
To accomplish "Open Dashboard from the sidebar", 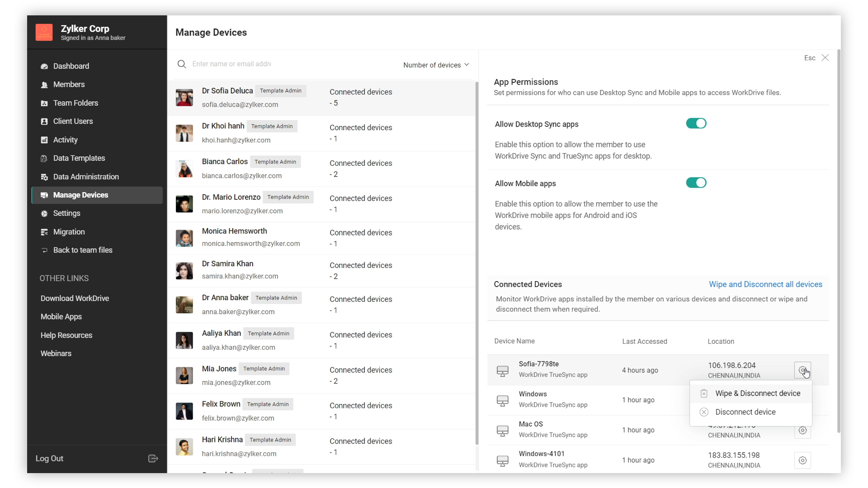I will (x=71, y=66).
